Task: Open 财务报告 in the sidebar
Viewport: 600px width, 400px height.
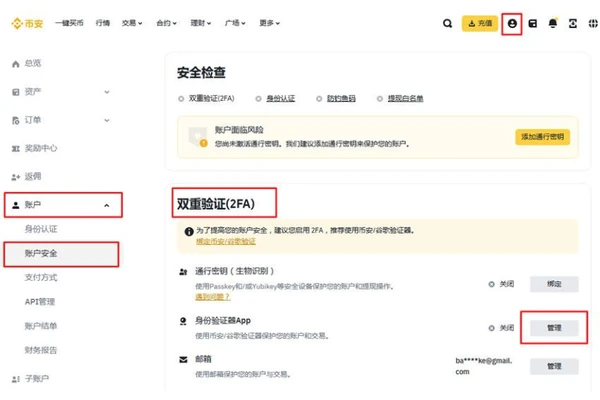Action: point(41,350)
